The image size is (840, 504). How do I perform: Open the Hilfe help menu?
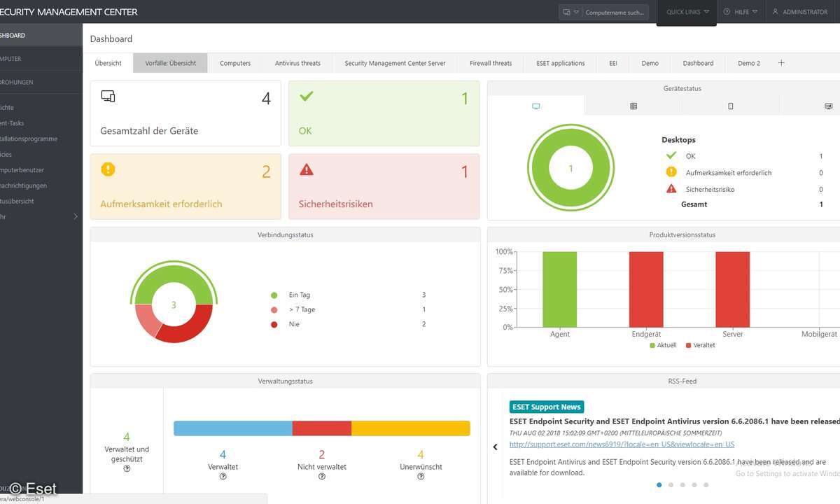(740, 12)
